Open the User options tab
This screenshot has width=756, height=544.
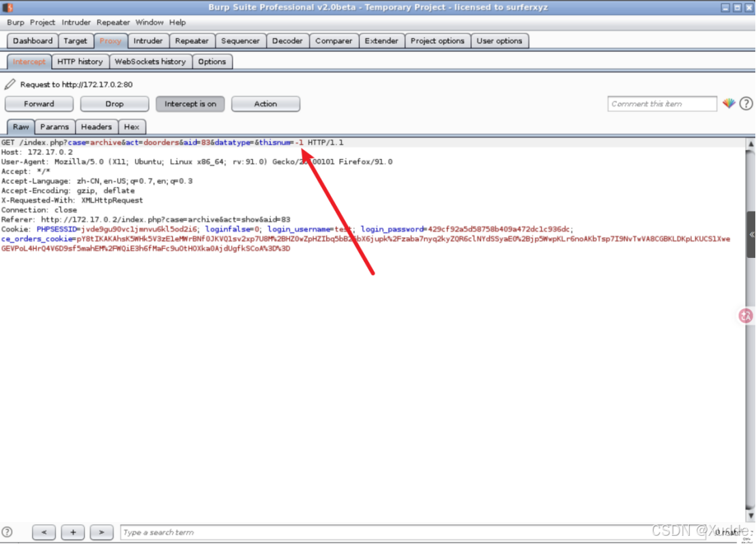point(499,41)
